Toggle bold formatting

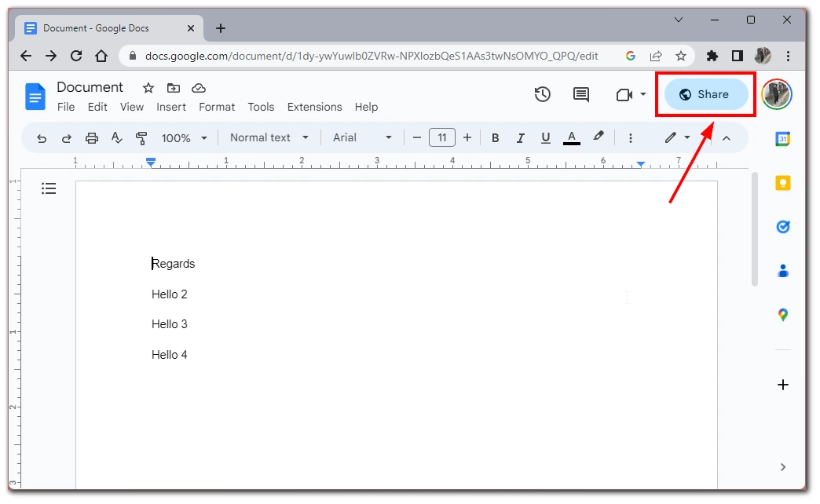pyautogui.click(x=495, y=138)
